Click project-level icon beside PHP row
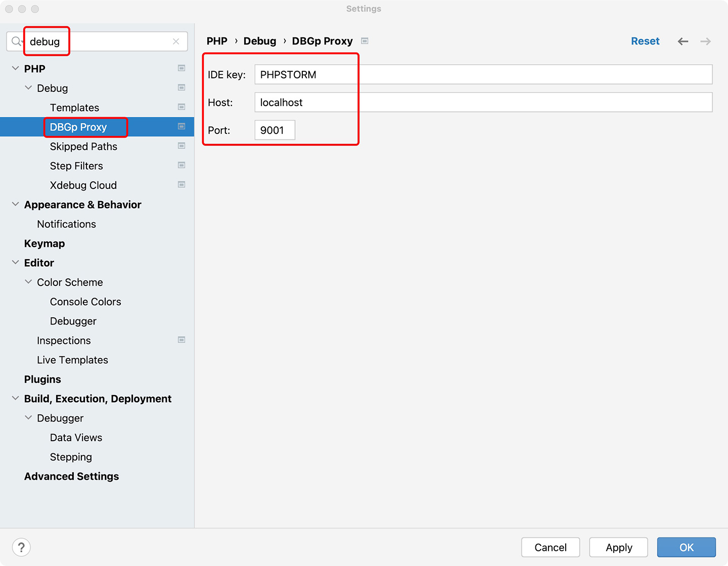This screenshot has height=566, width=728. [x=181, y=68]
